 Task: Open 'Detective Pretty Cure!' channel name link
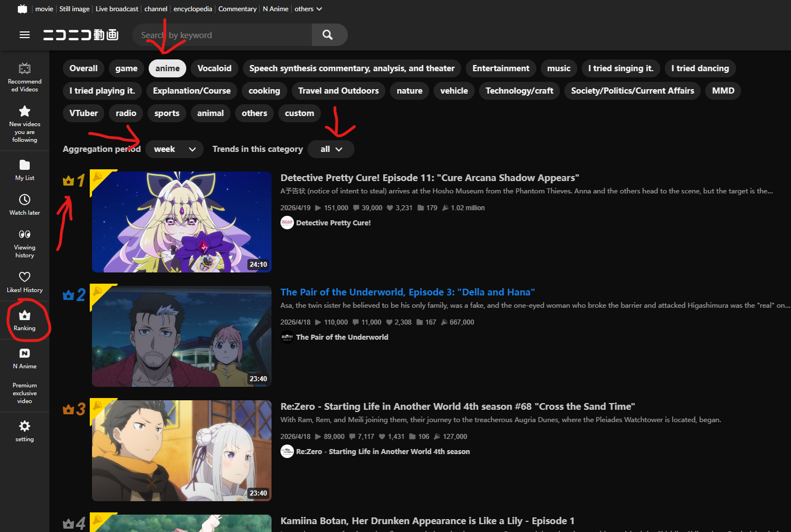333,223
